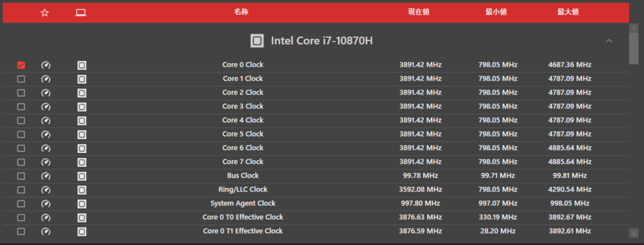Check the Core 1 Clock checkbox
This screenshot has width=644, height=245.
click(21, 79)
